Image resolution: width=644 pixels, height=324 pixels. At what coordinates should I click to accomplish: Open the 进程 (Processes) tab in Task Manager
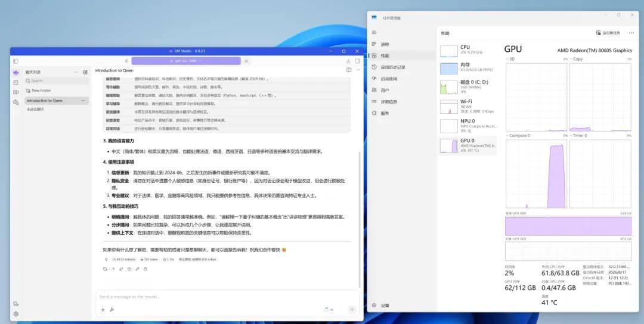coord(402,44)
